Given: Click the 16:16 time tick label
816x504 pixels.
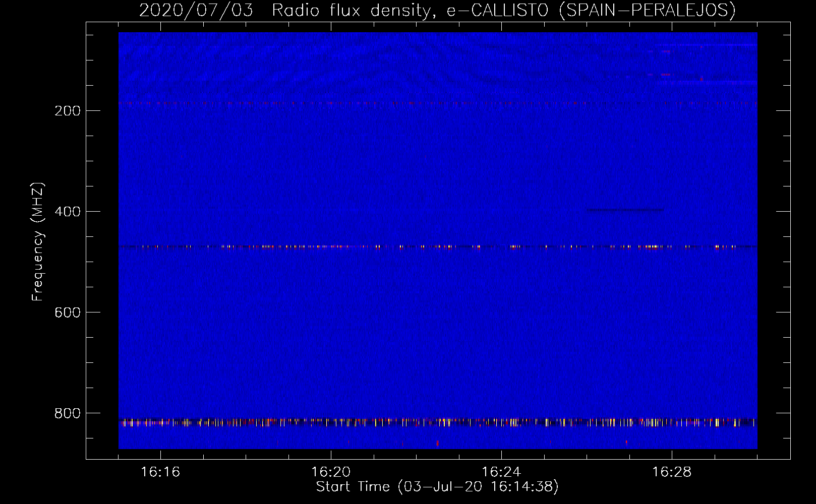Looking at the screenshot, I should [160, 472].
